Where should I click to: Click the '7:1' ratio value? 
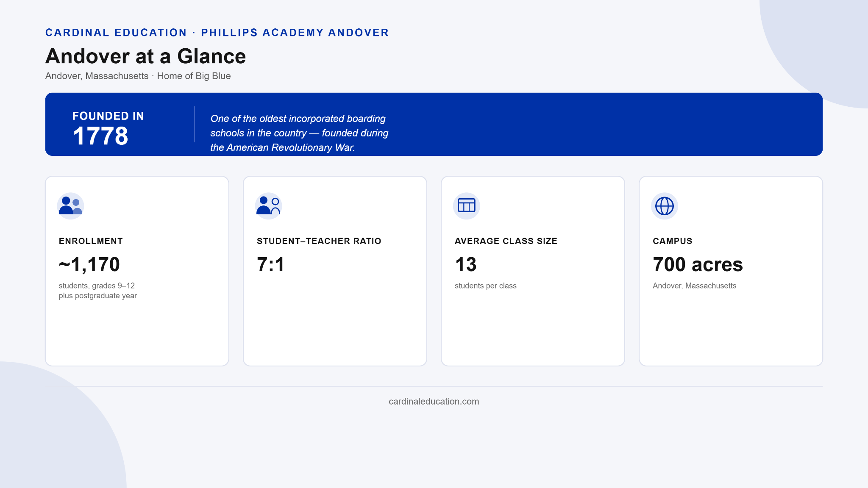click(x=270, y=264)
